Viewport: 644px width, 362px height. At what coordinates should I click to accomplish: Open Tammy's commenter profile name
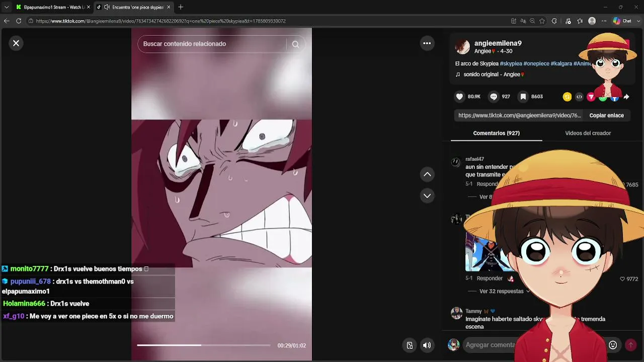(473, 311)
